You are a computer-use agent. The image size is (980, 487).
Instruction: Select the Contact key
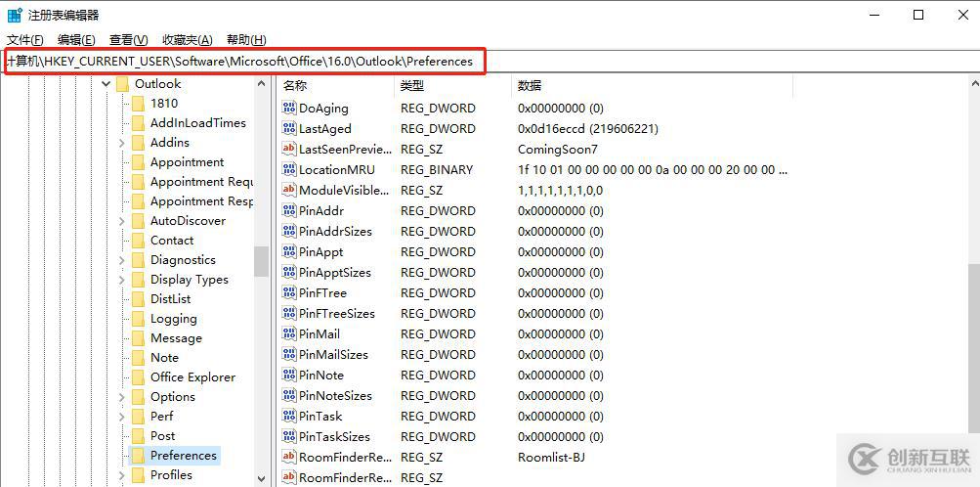pyautogui.click(x=172, y=241)
